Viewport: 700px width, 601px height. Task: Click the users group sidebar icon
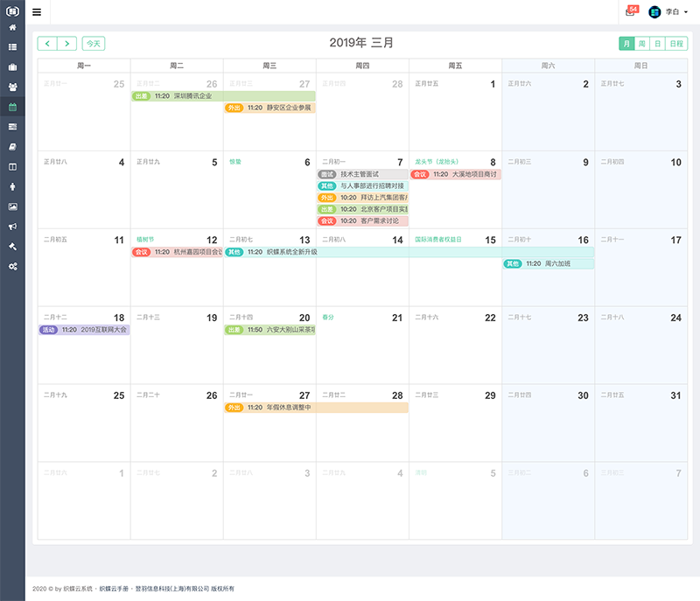[x=12, y=87]
